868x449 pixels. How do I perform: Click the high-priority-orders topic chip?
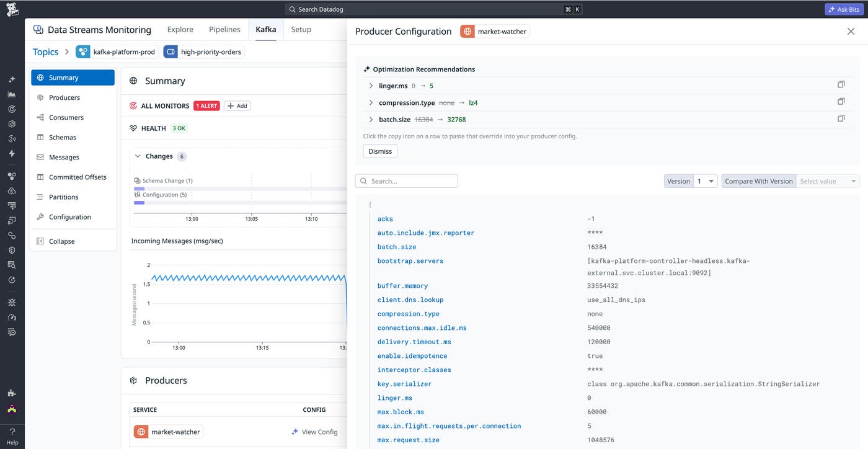point(204,52)
